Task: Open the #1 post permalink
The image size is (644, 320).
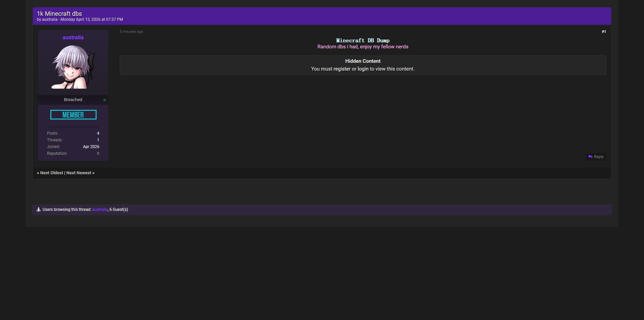Action: [604, 32]
